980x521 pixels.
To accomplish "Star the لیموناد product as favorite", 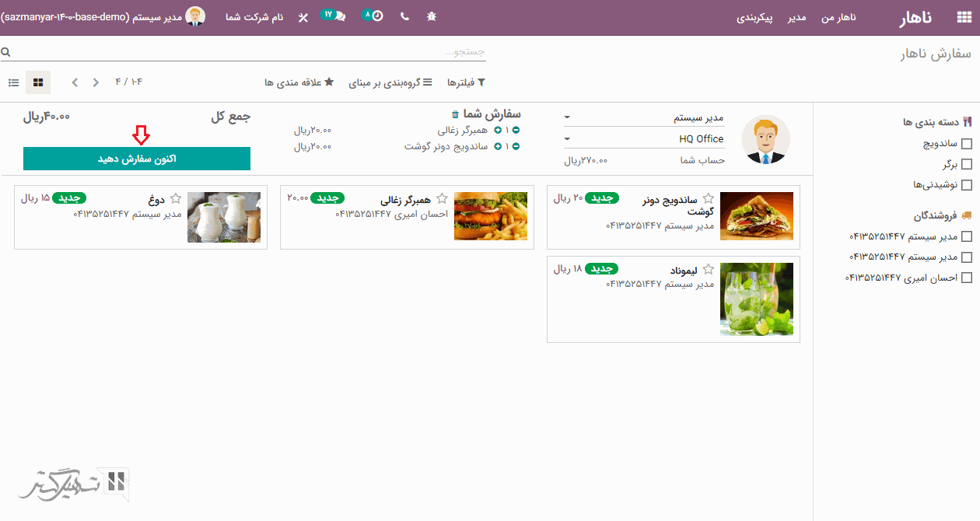I will coord(708,269).
